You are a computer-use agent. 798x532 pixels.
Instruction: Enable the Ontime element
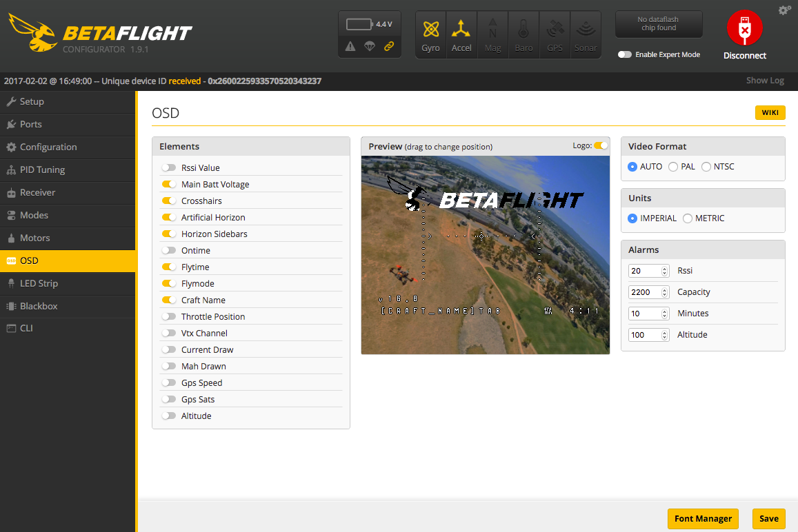pos(168,250)
